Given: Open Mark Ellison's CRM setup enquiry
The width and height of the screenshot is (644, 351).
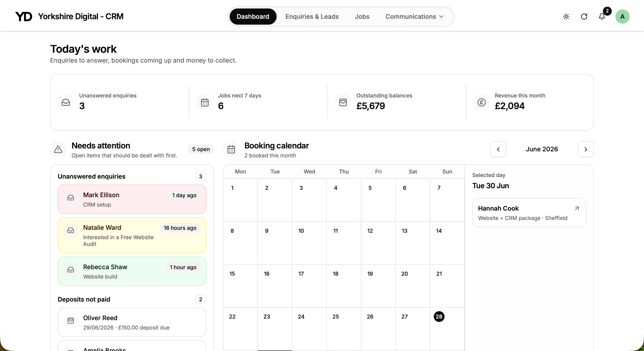Looking at the screenshot, I should (x=132, y=199).
